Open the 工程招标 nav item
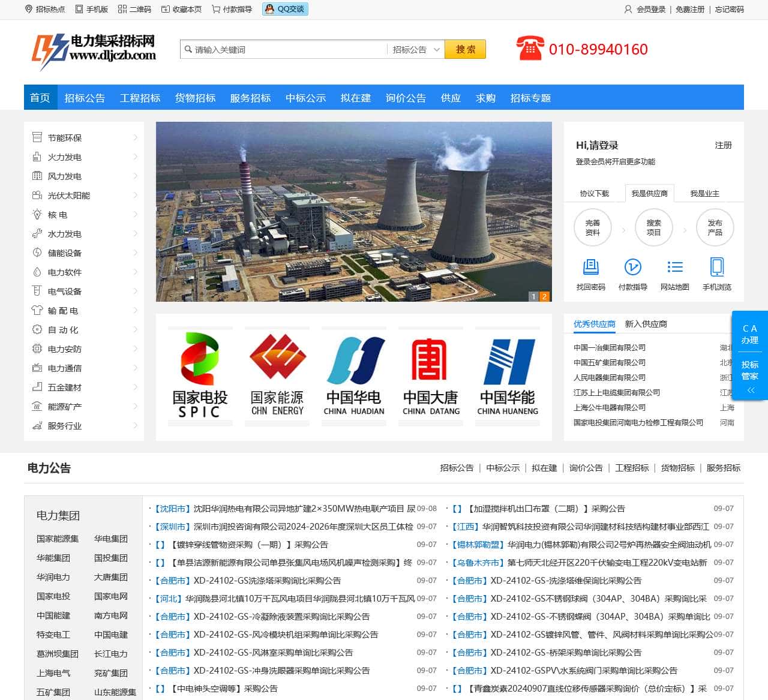768x700 pixels. click(x=140, y=98)
